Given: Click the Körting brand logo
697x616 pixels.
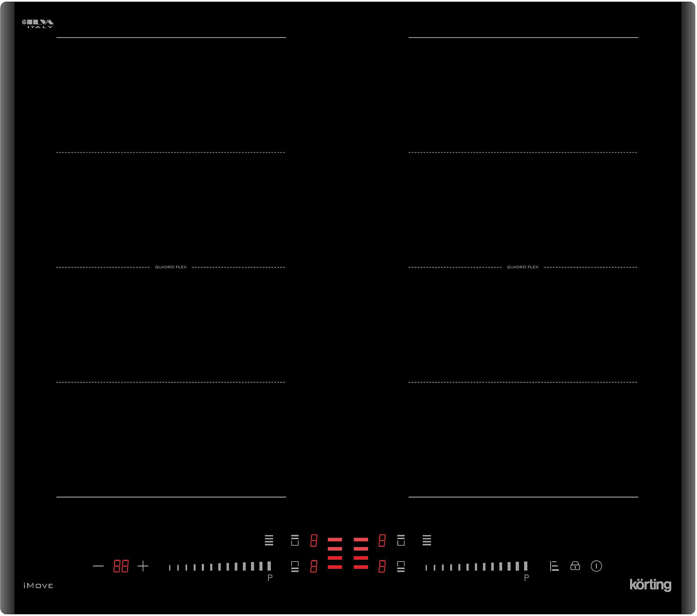Looking at the screenshot, I should click(651, 585).
